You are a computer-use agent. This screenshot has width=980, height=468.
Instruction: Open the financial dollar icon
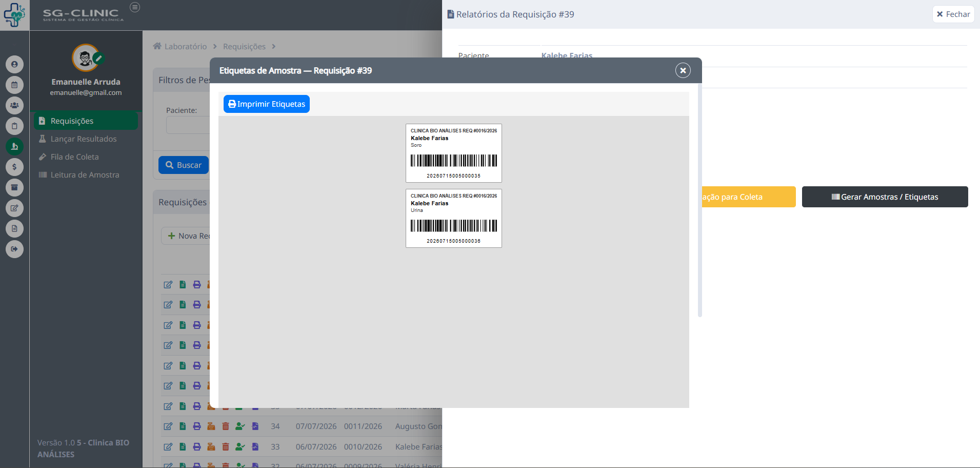point(14,167)
